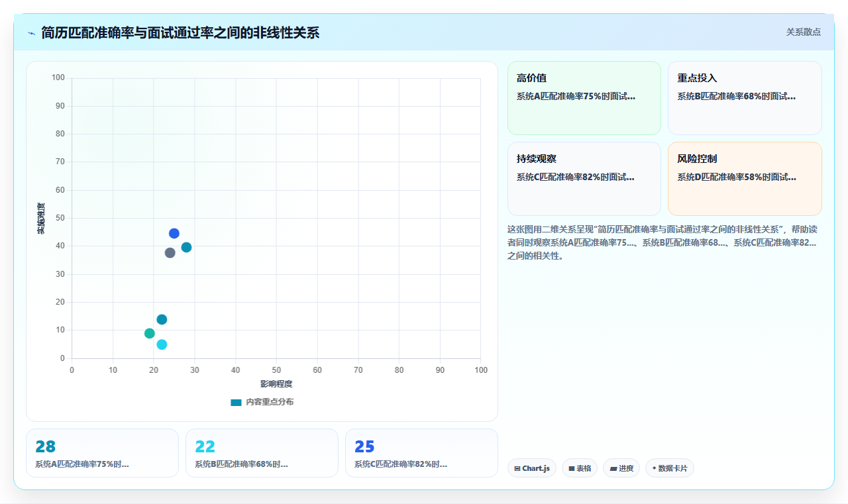Click the caption 系统B匹配准确率68%时… under 22
848x504 pixels.
[x=242, y=464]
